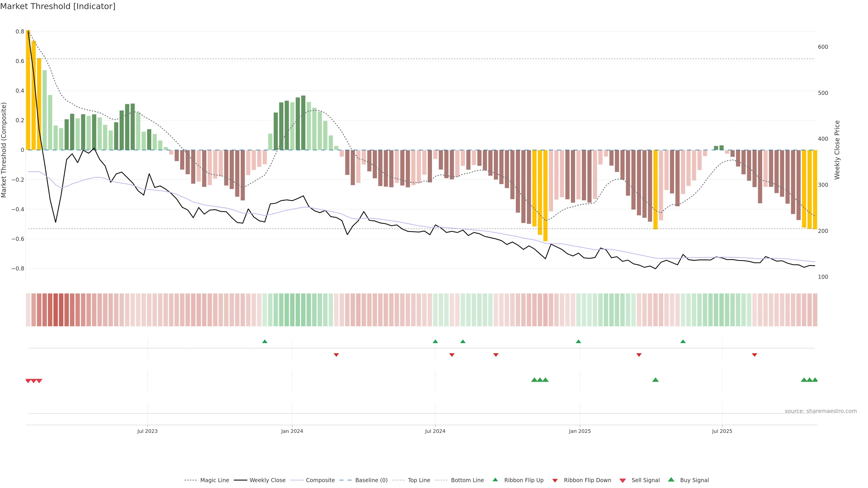Click the first ribbon flip up marker near Jan 2024

coord(265,342)
